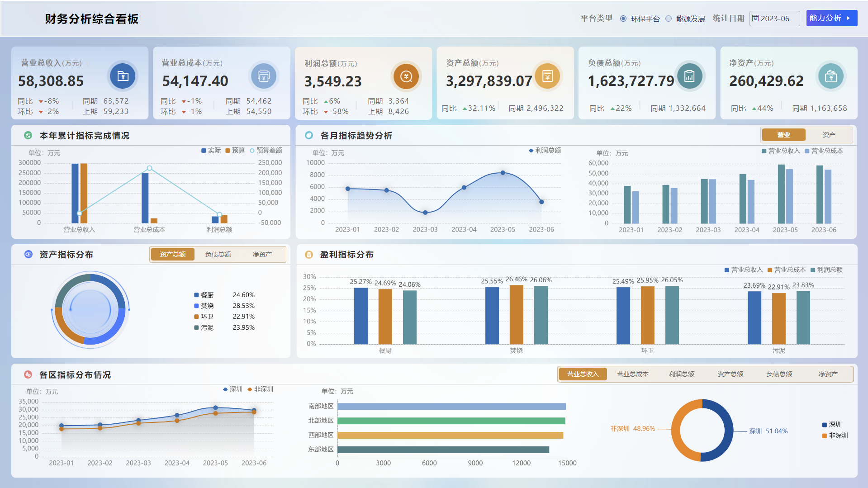Click the 净资产 card teal bag icon
The width and height of the screenshot is (868, 488).
click(831, 76)
